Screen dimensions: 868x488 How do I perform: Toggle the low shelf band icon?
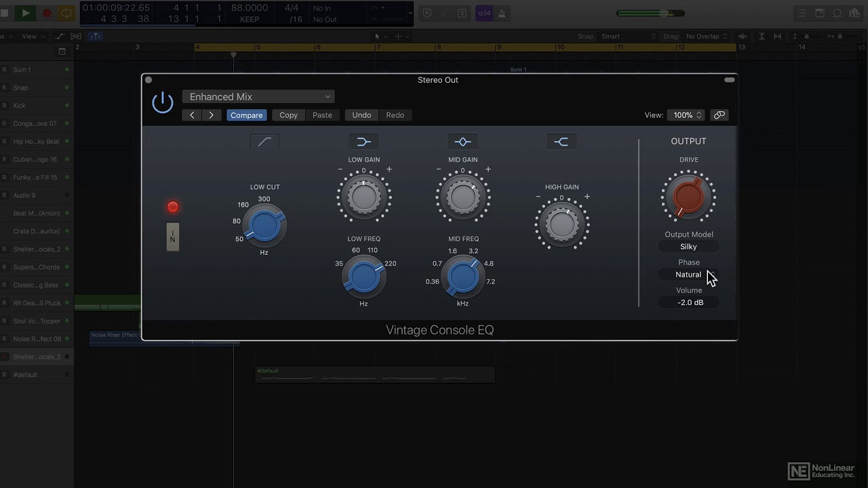(x=364, y=142)
